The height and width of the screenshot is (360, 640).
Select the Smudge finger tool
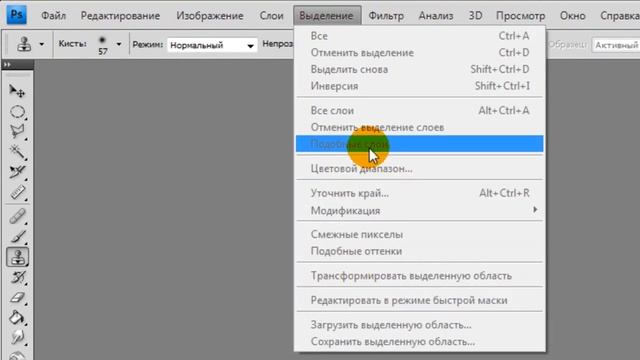click(17, 338)
